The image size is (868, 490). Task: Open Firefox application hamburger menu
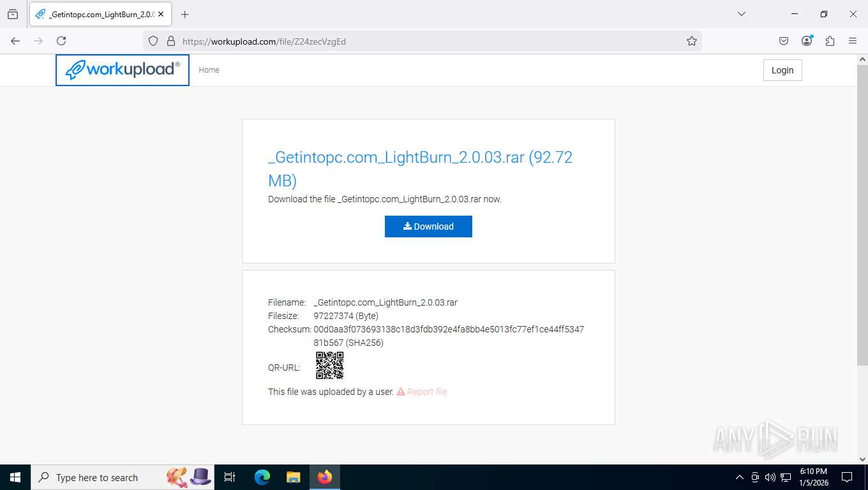853,41
